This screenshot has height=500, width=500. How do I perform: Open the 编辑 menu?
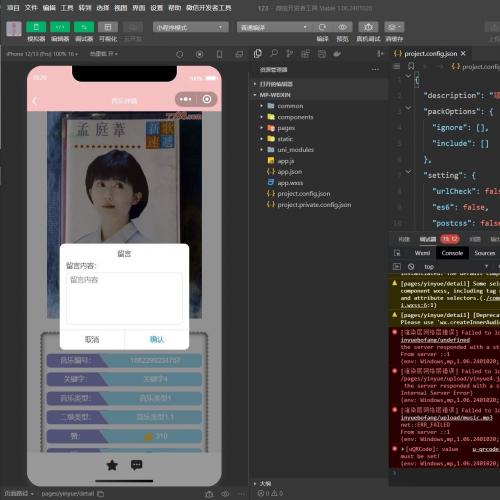49,8
